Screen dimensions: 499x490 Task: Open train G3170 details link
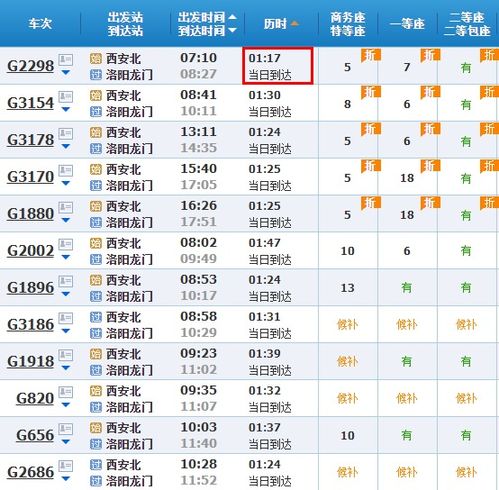tap(30, 177)
